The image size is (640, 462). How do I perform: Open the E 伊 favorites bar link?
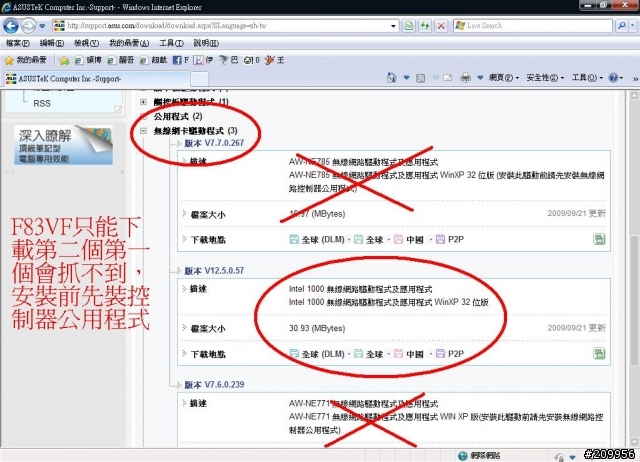click(x=203, y=60)
